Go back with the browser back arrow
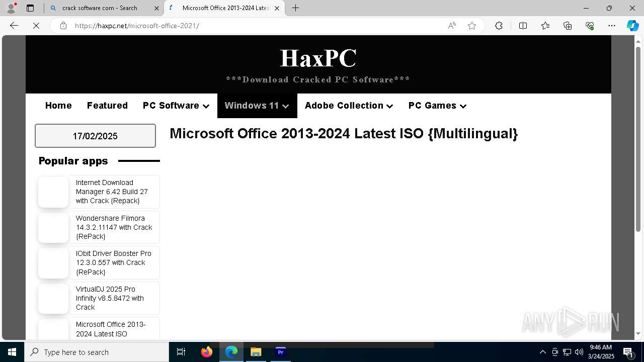 [14, 26]
